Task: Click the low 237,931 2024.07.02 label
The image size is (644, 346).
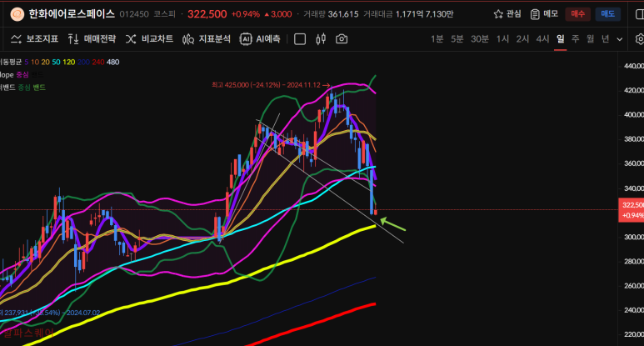Action: click(x=50, y=313)
